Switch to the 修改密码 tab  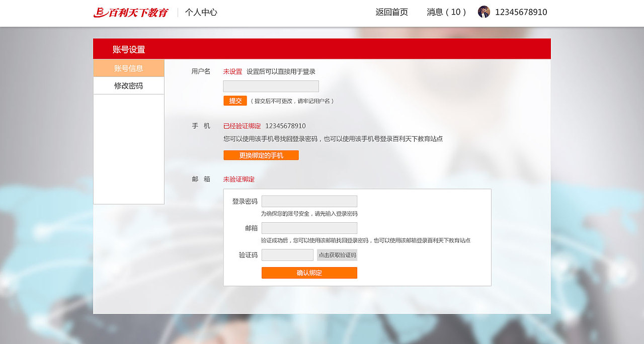128,85
